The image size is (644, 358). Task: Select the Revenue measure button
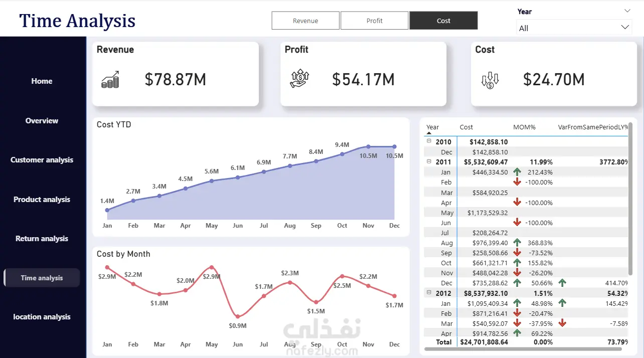(x=305, y=21)
